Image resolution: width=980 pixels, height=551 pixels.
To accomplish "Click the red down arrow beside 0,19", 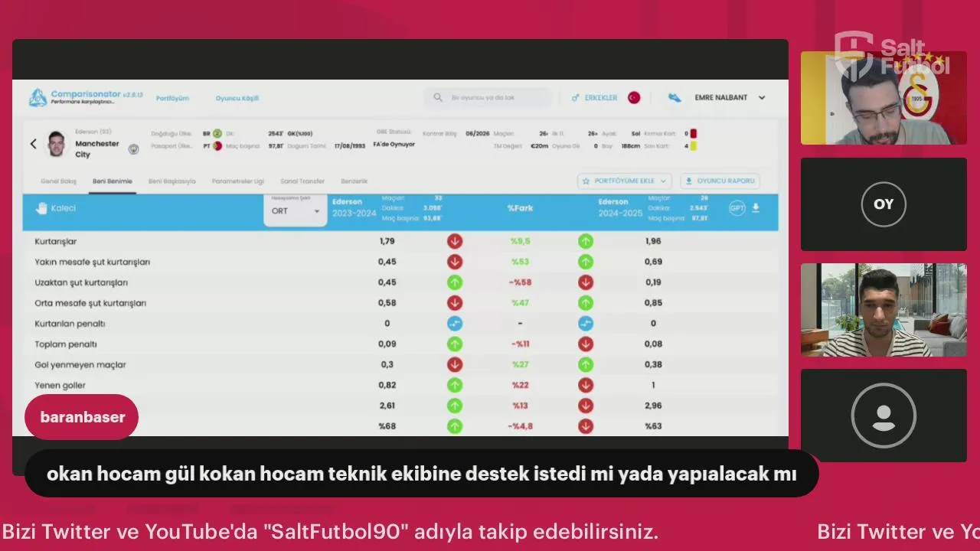I will point(586,282).
